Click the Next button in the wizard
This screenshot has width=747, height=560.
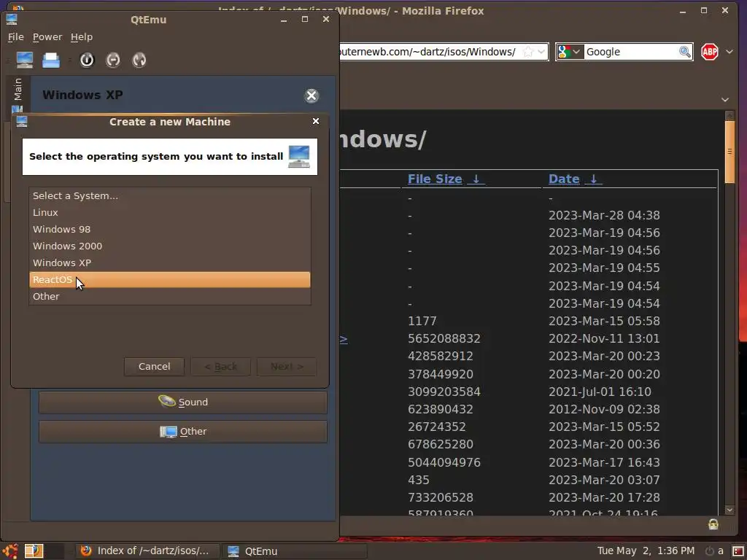click(x=287, y=366)
